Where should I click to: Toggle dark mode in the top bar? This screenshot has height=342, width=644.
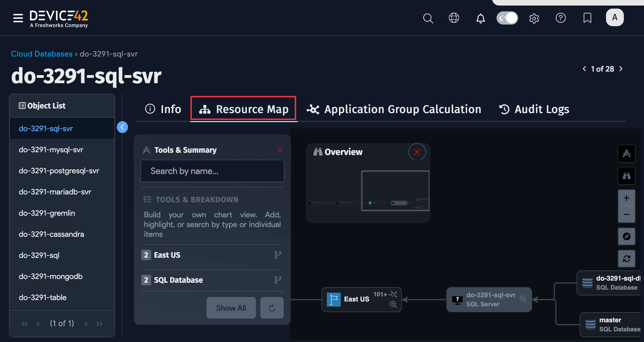click(507, 18)
